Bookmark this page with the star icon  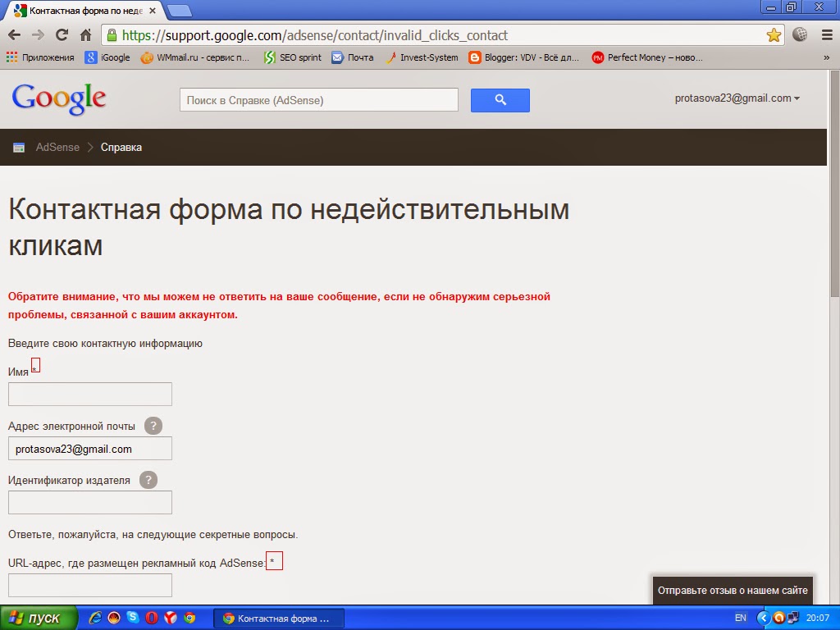[x=774, y=35]
